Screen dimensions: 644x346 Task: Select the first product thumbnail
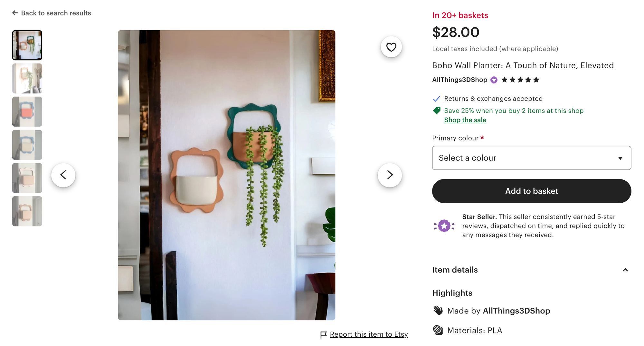coord(27,45)
